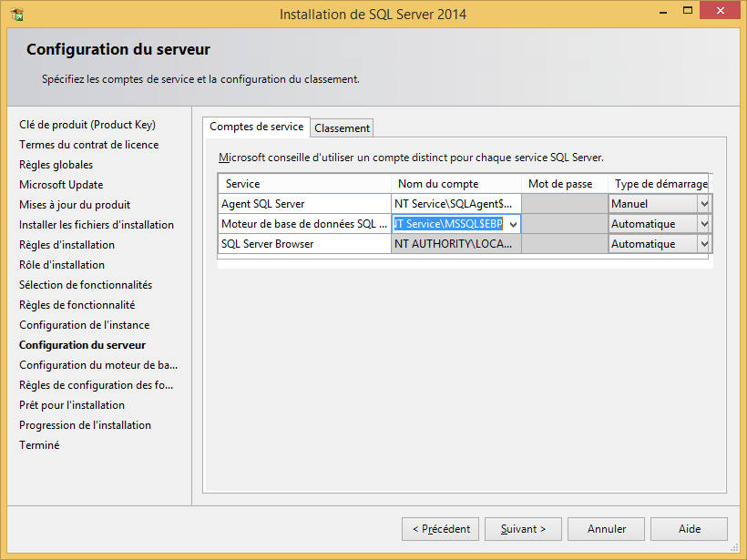Click Règles globales step

pos(56,165)
